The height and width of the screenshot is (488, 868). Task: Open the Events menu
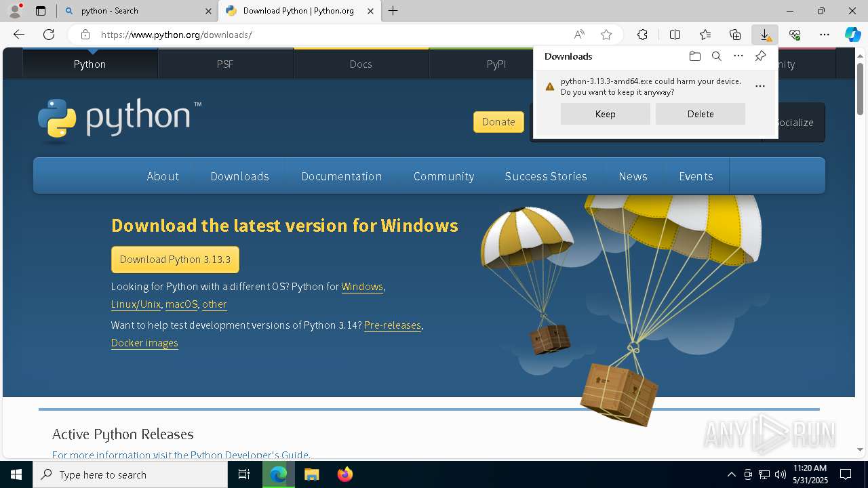tap(696, 176)
